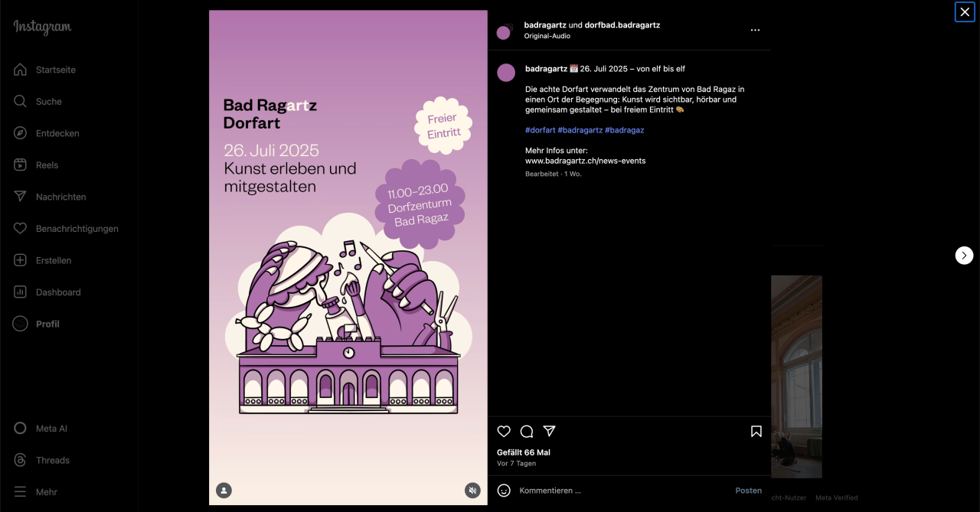
Task: Go to next post arrow
Action: [x=964, y=256]
